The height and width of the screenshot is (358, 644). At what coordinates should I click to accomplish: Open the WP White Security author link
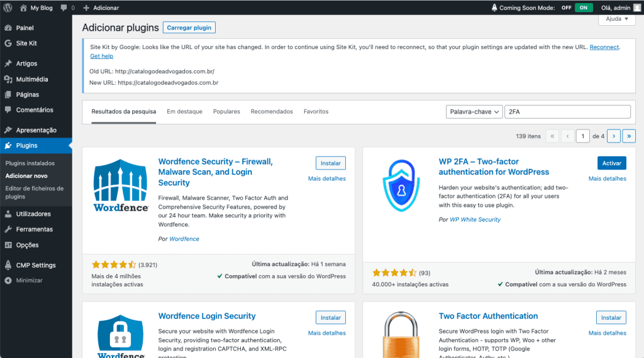pos(475,220)
